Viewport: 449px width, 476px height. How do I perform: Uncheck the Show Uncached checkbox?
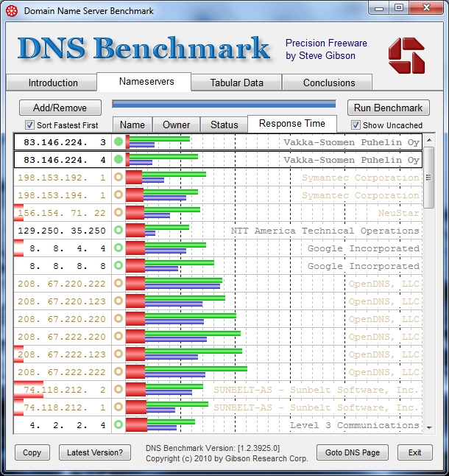[x=356, y=125]
